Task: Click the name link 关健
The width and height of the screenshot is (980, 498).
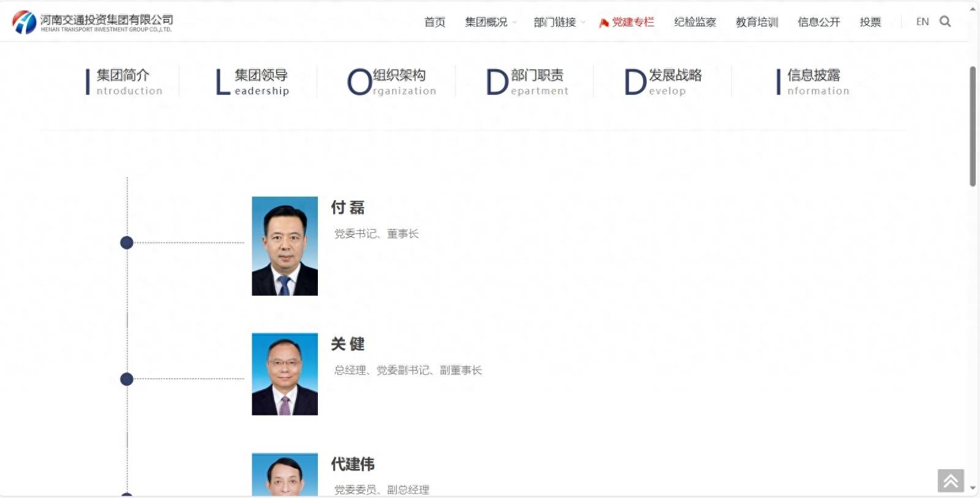Action: [348, 344]
